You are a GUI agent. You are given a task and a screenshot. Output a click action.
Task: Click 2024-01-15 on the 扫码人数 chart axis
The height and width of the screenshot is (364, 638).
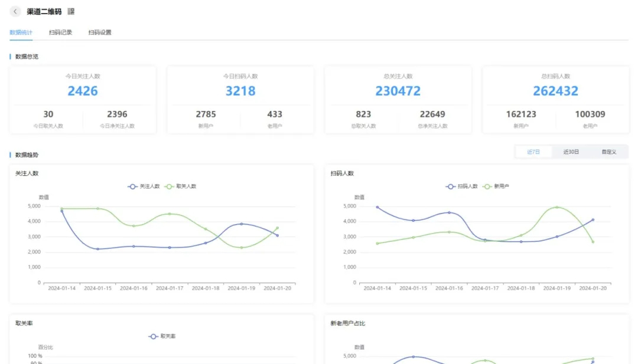click(414, 288)
